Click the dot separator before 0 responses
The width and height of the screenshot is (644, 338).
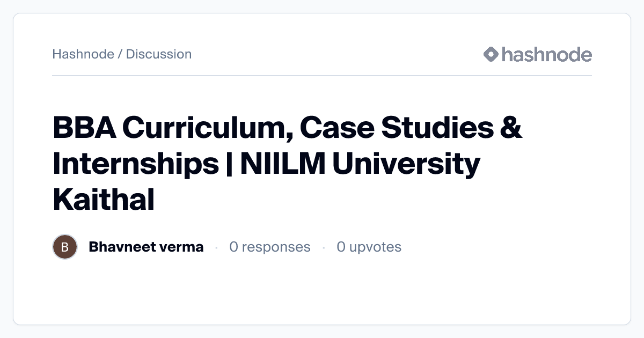(x=216, y=247)
